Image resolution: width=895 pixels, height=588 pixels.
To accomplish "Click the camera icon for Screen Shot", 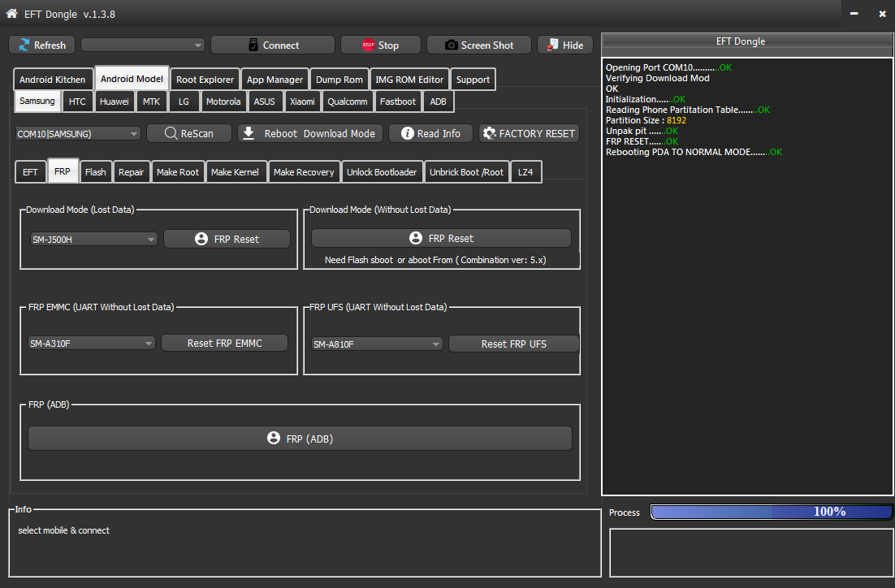I will tap(451, 45).
